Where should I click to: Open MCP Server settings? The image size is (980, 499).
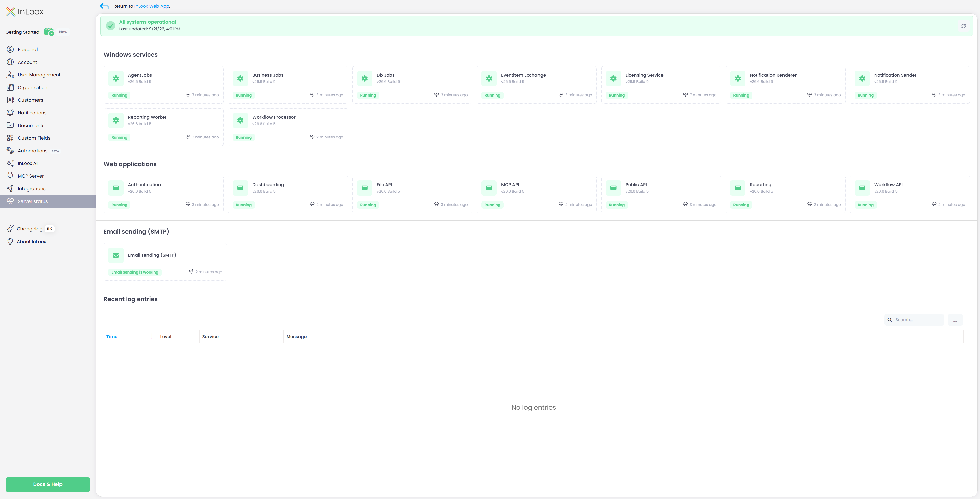click(x=48, y=176)
